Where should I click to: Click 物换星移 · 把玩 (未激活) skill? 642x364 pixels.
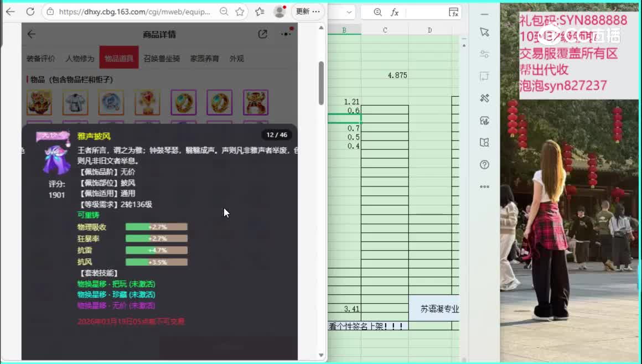[x=116, y=284]
